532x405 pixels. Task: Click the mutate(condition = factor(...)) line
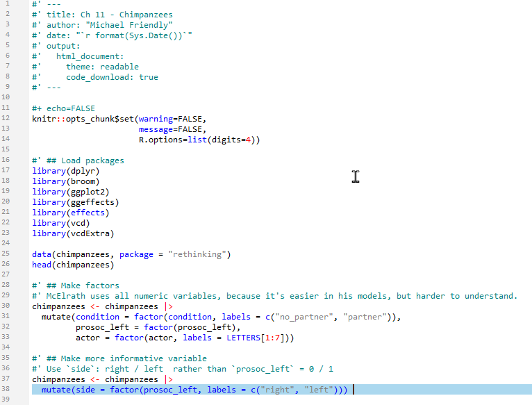[x=222, y=317]
